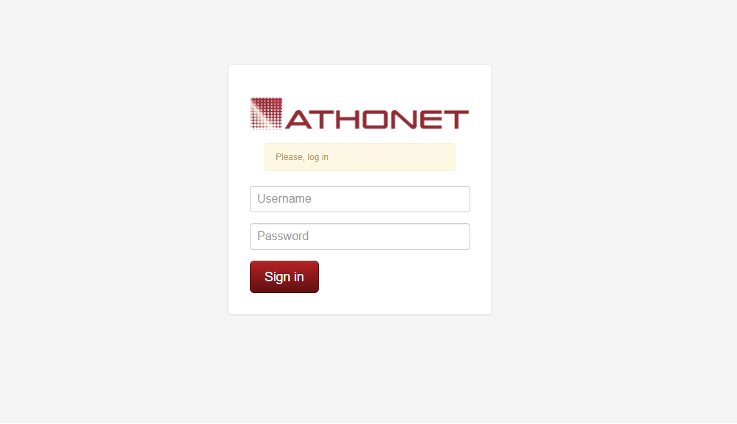This screenshot has height=424, width=737.
Task: Click the 'Username' placeholder text
Action: tap(284, 199)
